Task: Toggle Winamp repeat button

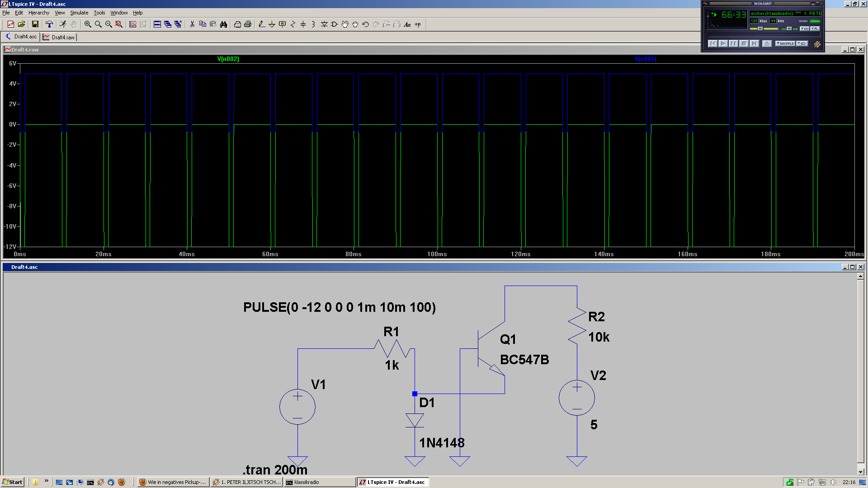Action: tap(802, 44)
